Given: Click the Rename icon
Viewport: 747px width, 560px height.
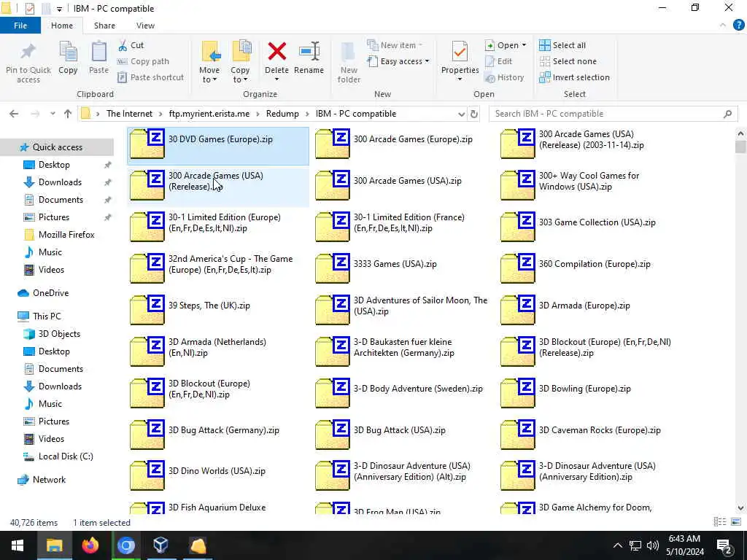Looking at the screenshot, I should 309,52.
